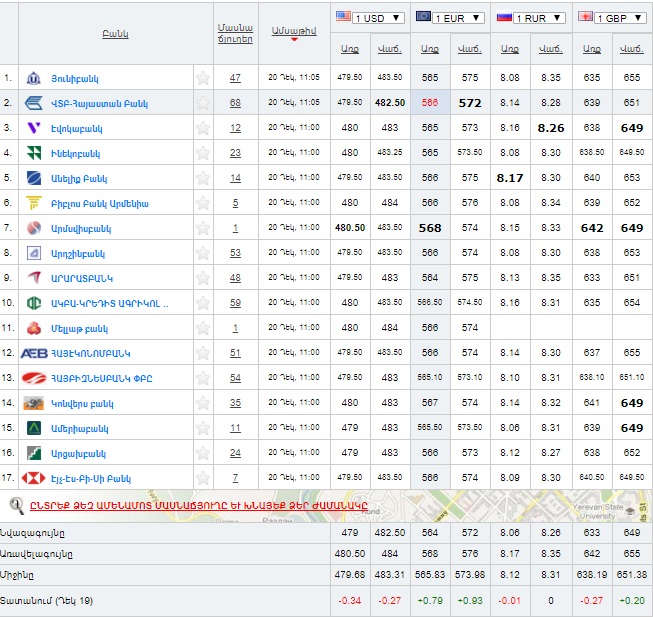Open the Յունիբանկ bank link
This screenshot has height=617, width=653.
click(x=75, y=79)
